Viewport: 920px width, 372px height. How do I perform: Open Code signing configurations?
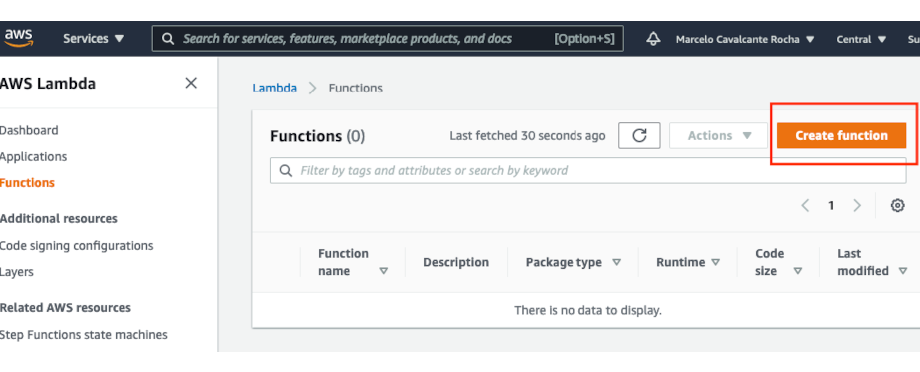[x=76, y=246]
